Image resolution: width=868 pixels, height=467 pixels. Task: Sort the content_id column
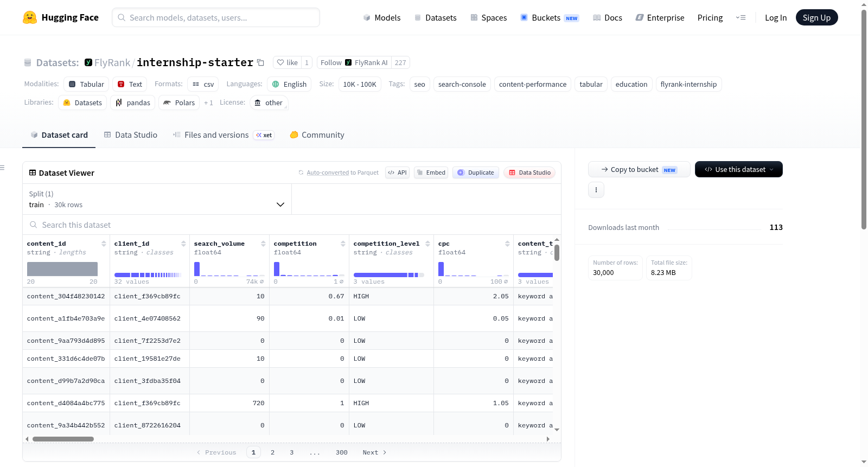point(104,244)
